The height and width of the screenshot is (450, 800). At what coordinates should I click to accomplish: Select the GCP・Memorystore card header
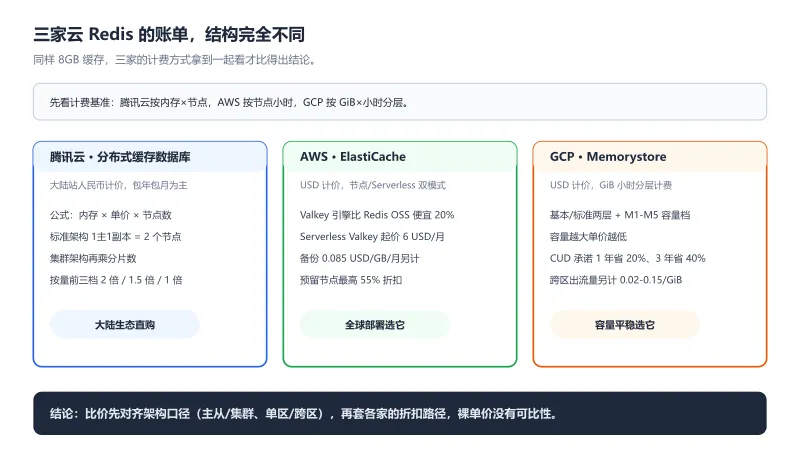(650, 157)
